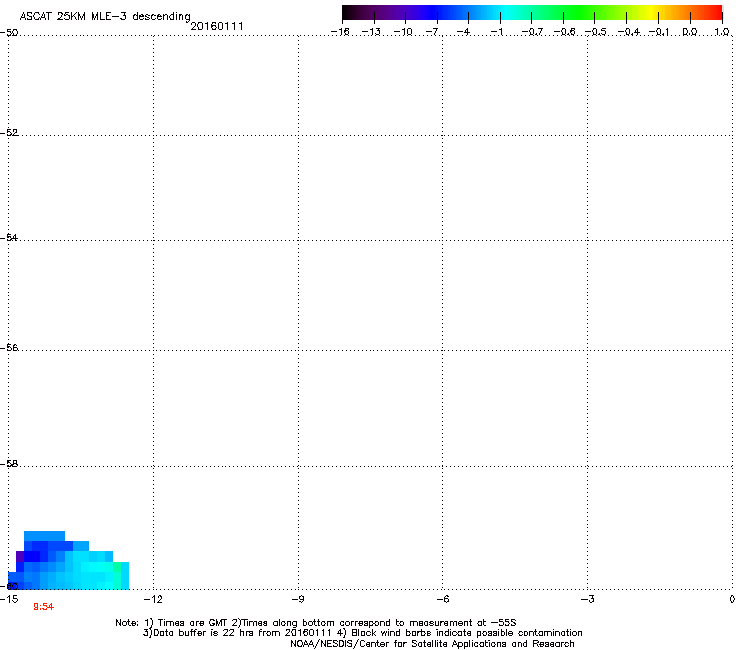Click the red end of the colorbar

pos(714,13)
